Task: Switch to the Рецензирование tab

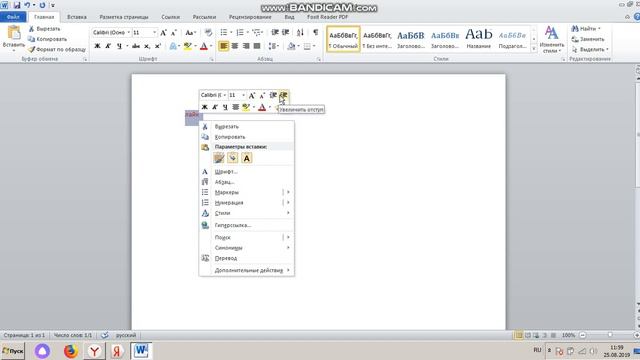Action: [x=250, y=17]
